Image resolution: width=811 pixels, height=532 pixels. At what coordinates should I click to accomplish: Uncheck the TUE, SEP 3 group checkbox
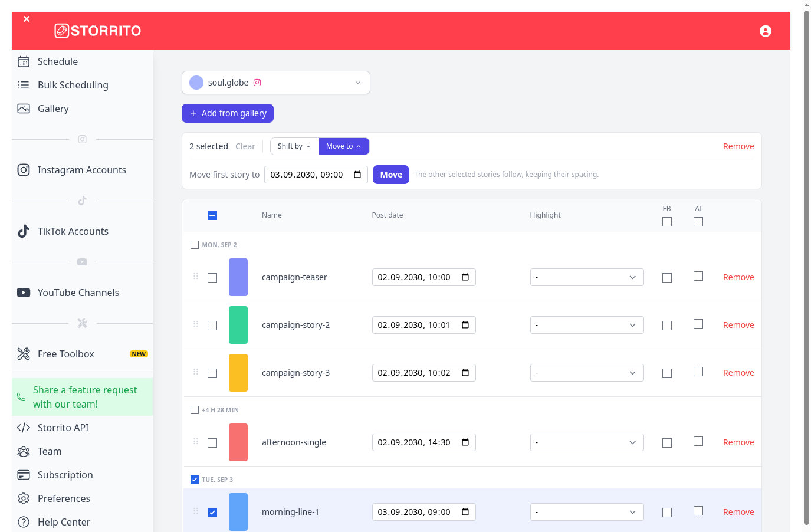point(195,480)
